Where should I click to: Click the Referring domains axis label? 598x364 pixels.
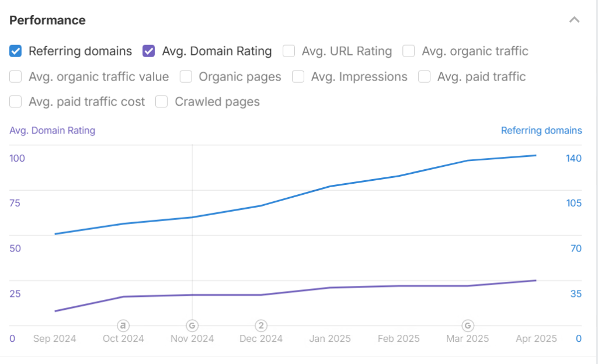click(x=541, y=131)
